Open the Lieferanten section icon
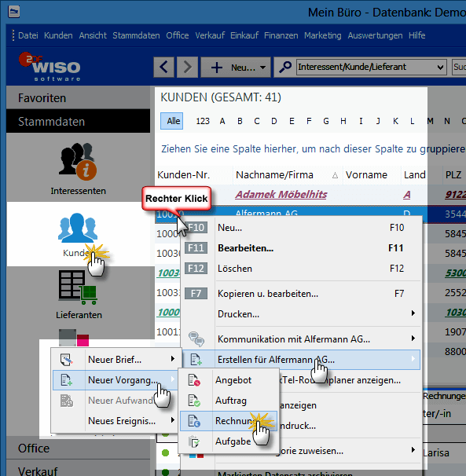 [x=78, y=287]
